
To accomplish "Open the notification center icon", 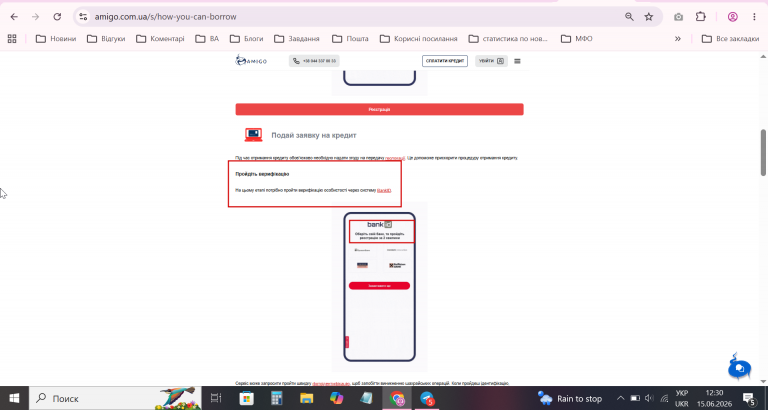I will (749, 398).
